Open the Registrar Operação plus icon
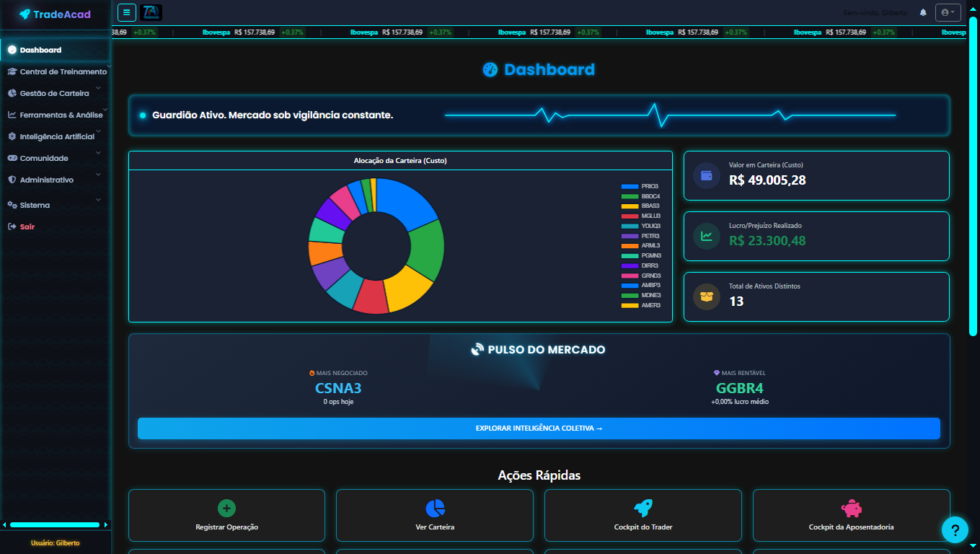The width and height of the screenshot is (980, 554). coord(226,507)
